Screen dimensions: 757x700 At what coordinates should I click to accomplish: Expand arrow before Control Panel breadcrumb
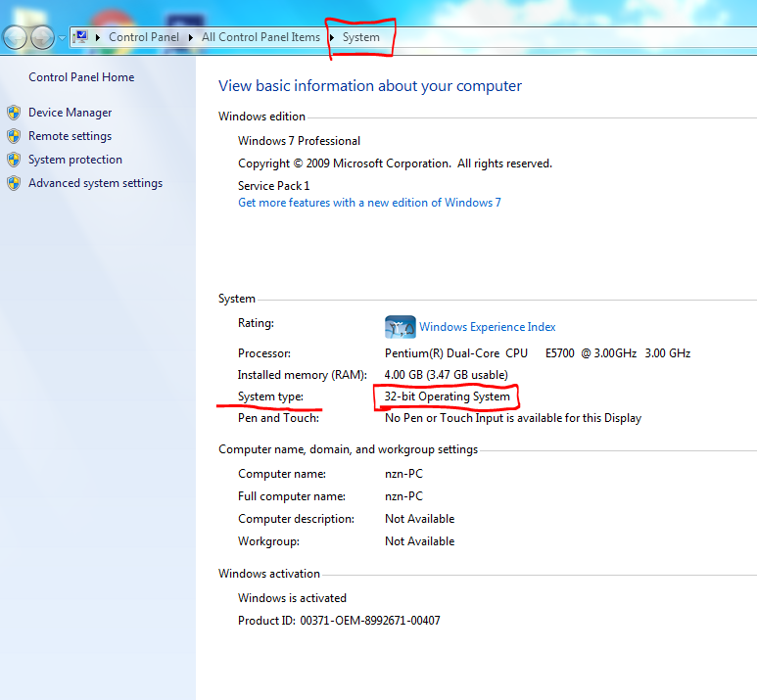click(98, 37)
